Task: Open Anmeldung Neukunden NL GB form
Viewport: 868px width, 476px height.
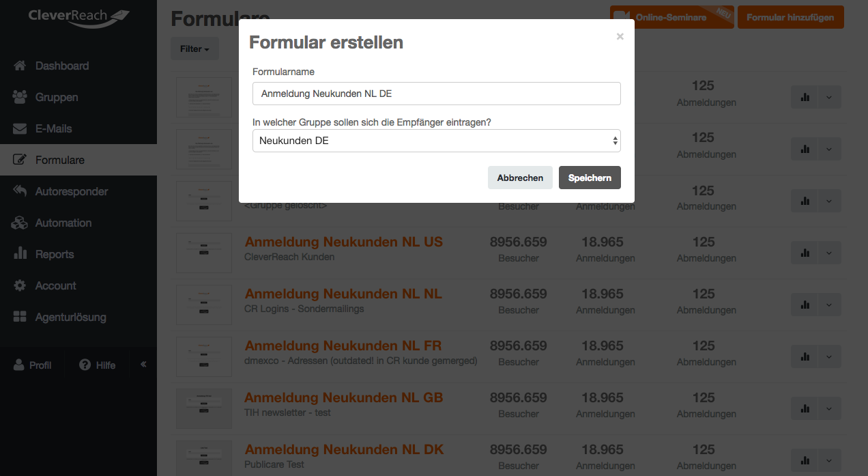Action: [x=344, y=397]
